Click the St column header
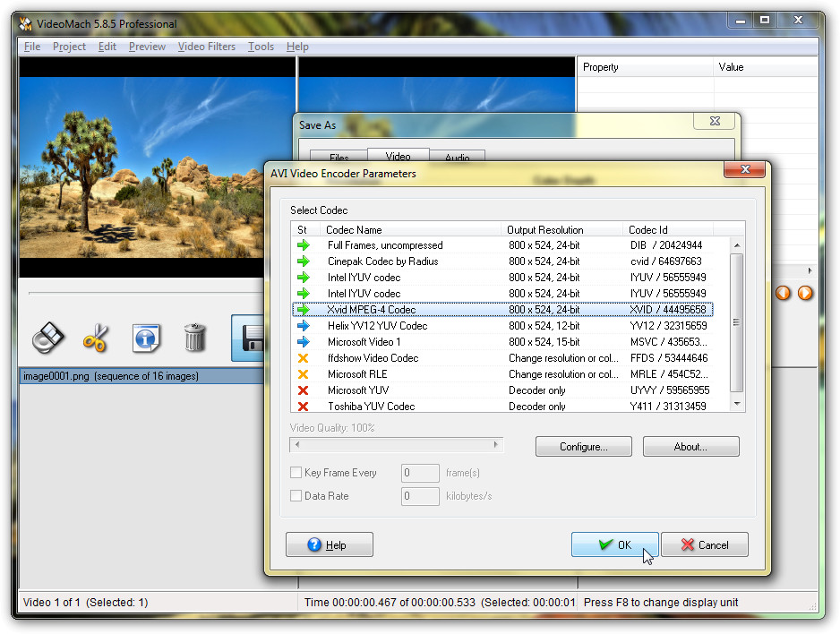This screenshot has width=840, height=634. pos(305,230)
